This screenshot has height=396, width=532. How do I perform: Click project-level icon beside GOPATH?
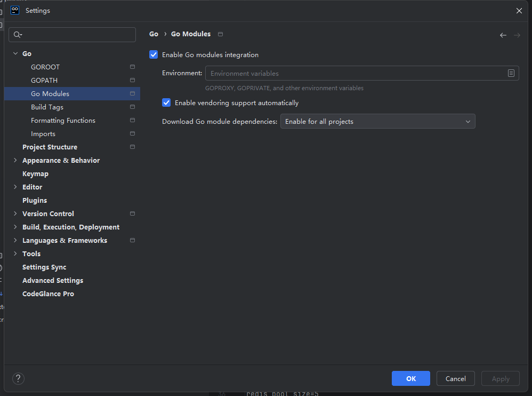pyautogui.click(x=132, y=80)
